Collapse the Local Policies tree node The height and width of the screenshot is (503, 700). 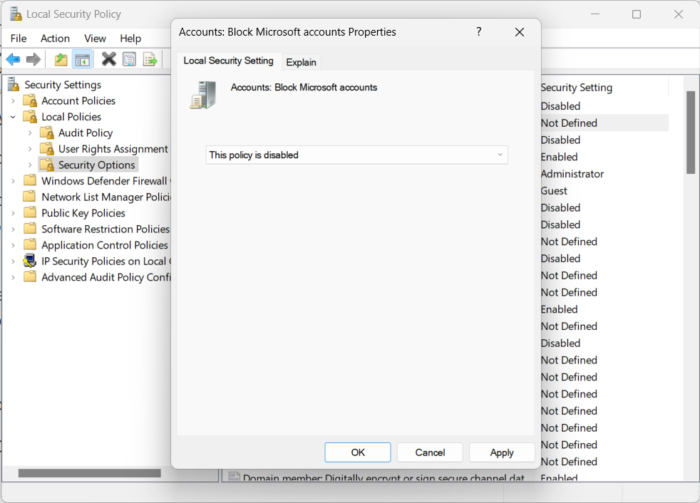coord(13,117)
